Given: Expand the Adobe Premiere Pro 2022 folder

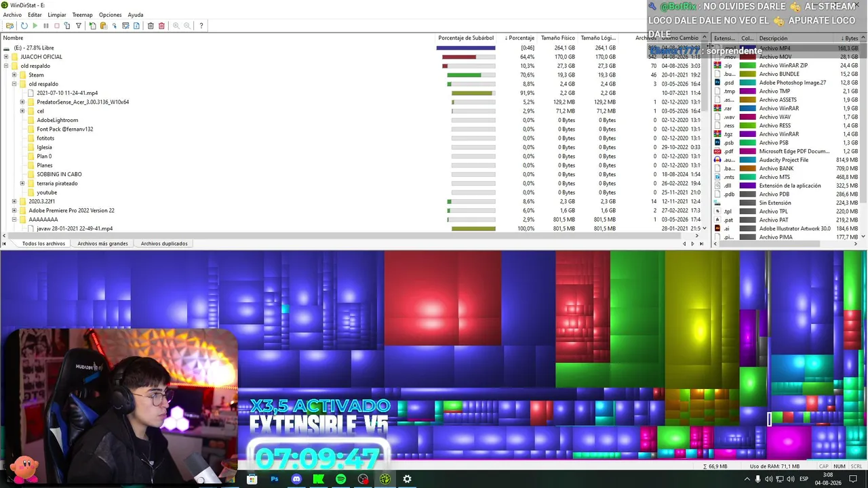Looking at the screenshot, I should (x=14, y=210).
